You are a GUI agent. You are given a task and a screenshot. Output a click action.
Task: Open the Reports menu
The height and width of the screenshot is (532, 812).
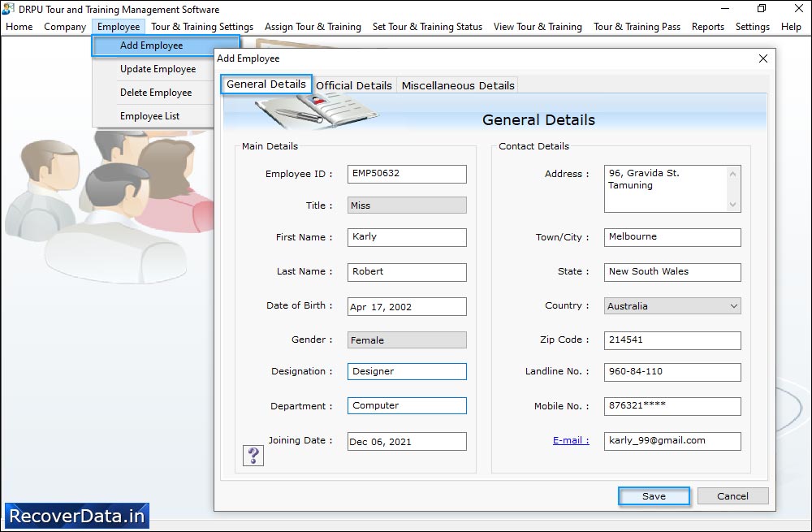tap(708, 27)
